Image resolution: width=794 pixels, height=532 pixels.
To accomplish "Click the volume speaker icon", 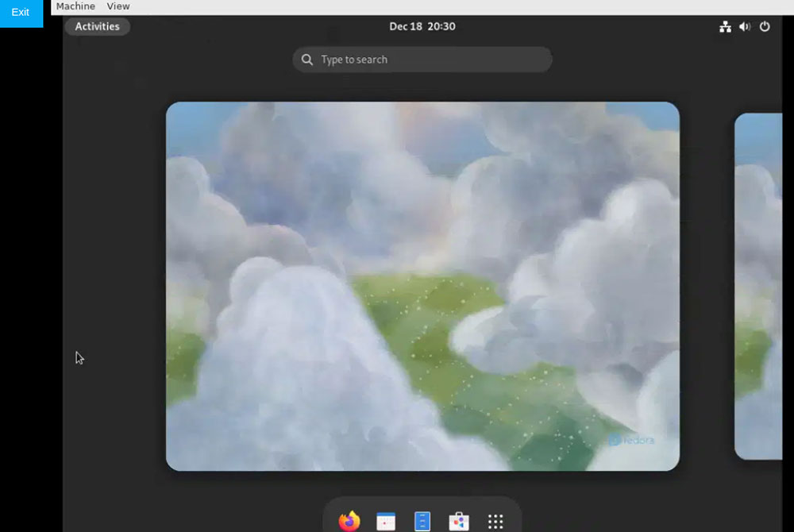I will 745,27.
